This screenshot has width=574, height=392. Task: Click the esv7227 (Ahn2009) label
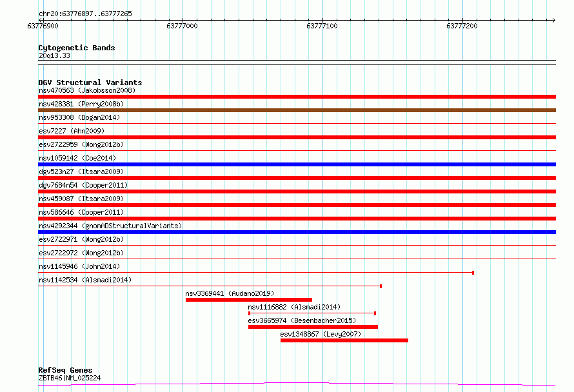tap(72, 131)
